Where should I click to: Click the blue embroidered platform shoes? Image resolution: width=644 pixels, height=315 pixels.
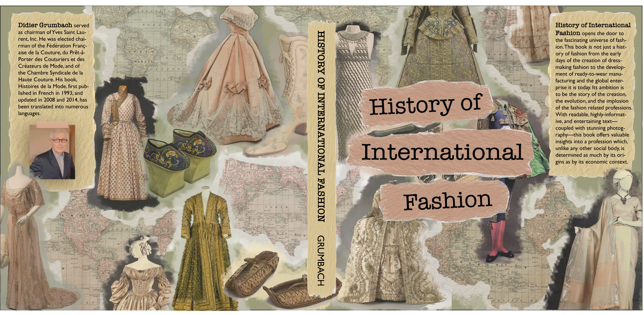coord(179,162)
